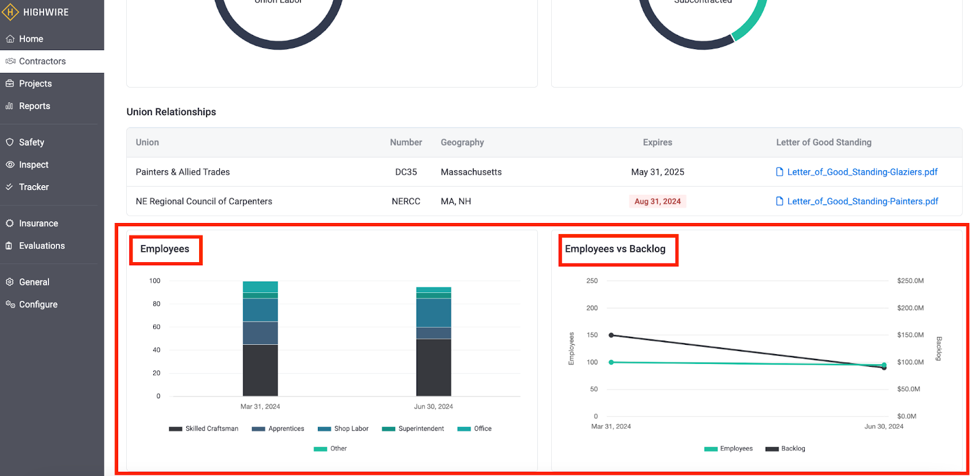Go to the Insurance section
980x476 pixels.
[38, 224]
